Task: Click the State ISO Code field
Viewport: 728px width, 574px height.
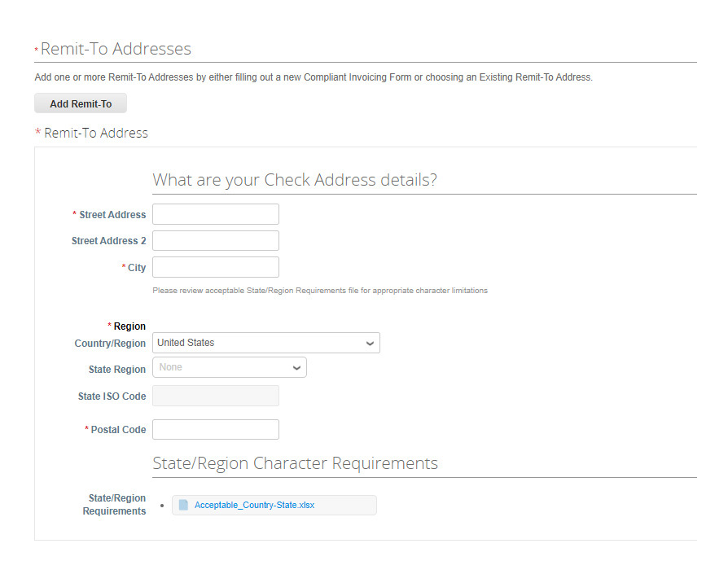Action: pyautogui.click(x=215, y=395)
